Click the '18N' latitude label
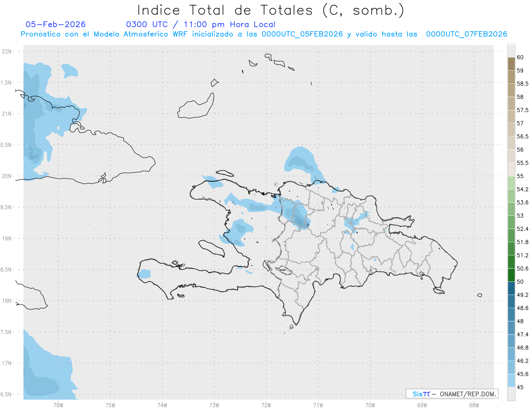 (x=7, y=301)
